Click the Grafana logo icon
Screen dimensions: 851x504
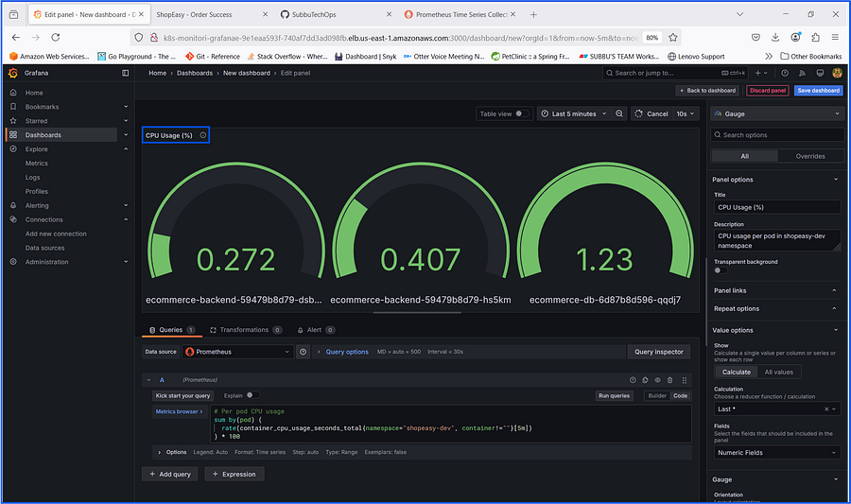click(13, 73)
